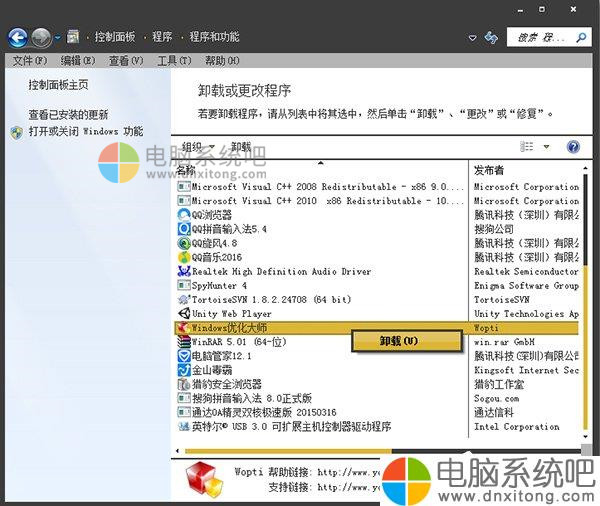Click the shield icon beside Windows 功能
This screenshot has height=506, width=600.
[x=17, y=132]
